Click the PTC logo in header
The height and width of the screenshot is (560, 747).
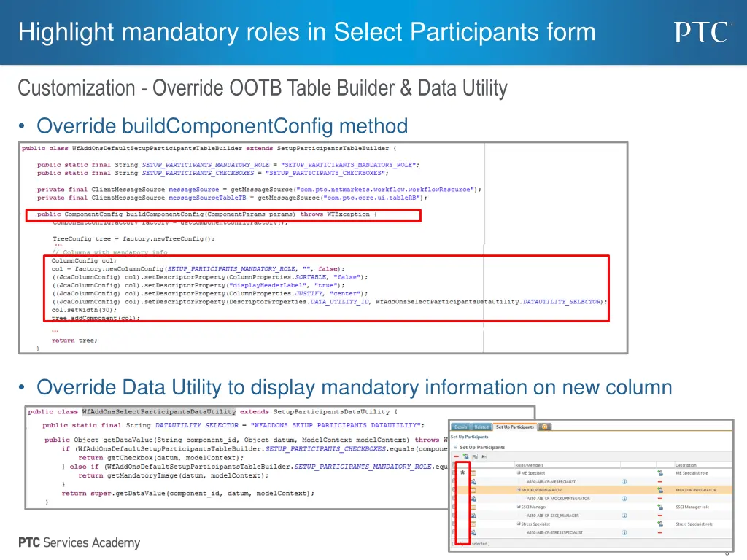pyautogui.click(x=701, y=32)
